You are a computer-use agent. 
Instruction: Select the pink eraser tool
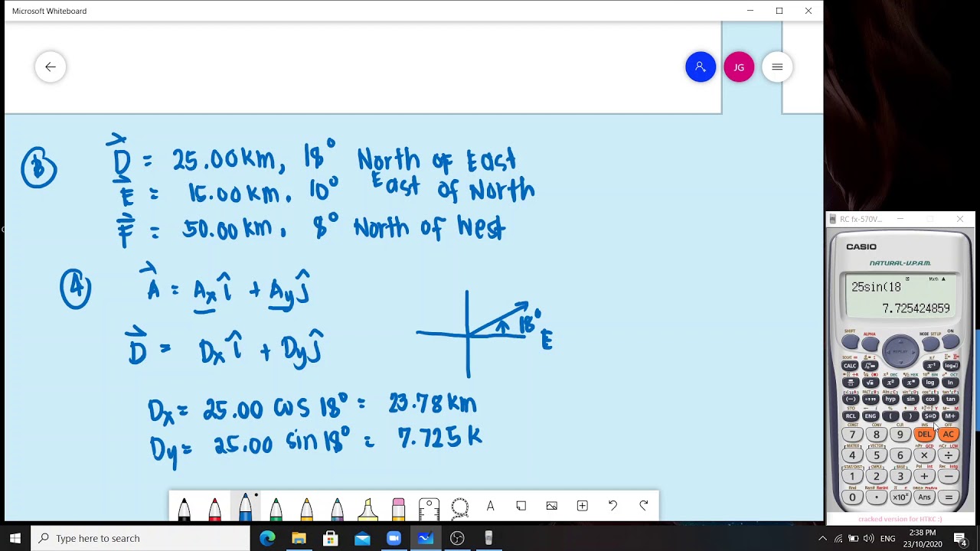[x=398, y=508]
